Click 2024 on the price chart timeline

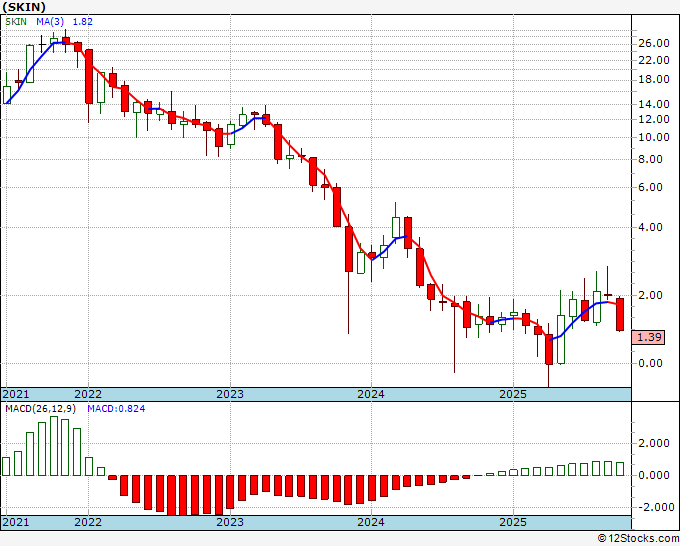(x=371, y=394)
